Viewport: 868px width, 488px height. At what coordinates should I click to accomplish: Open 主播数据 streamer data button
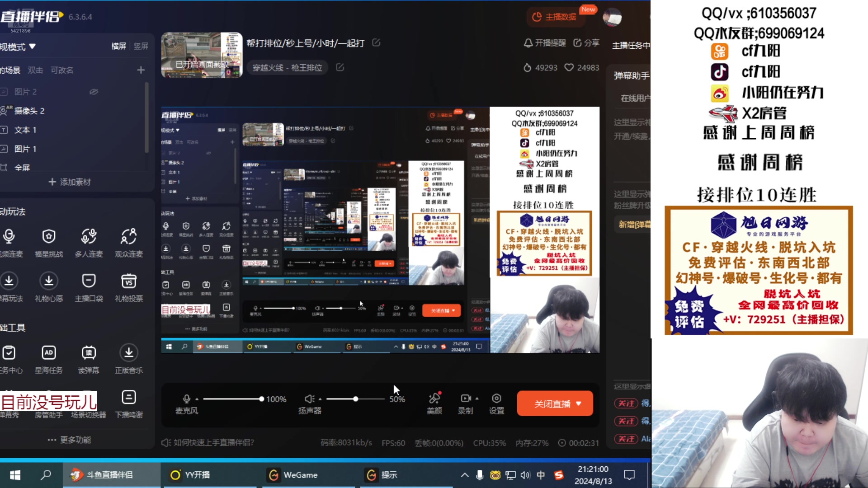pyautogui.click(x=557, y=17)
